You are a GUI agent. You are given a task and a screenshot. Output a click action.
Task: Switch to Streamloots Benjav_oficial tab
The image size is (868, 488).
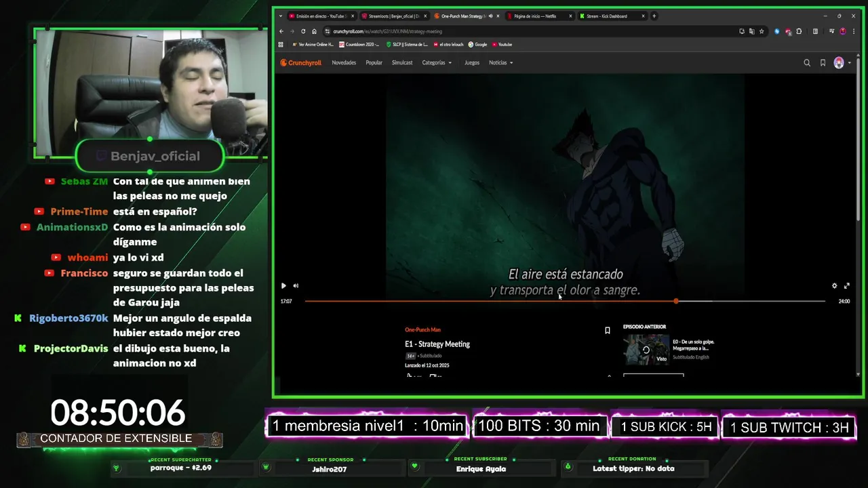tap(394, 16)
